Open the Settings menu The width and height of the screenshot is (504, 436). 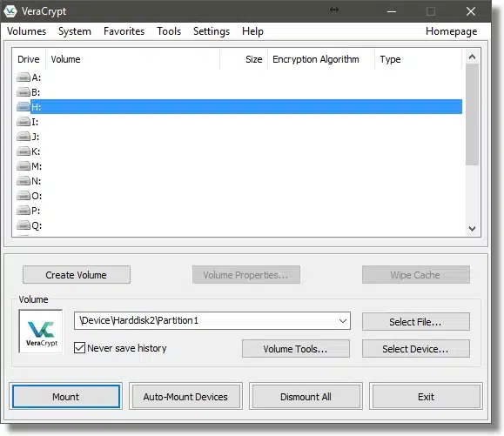tap(212, 31)
